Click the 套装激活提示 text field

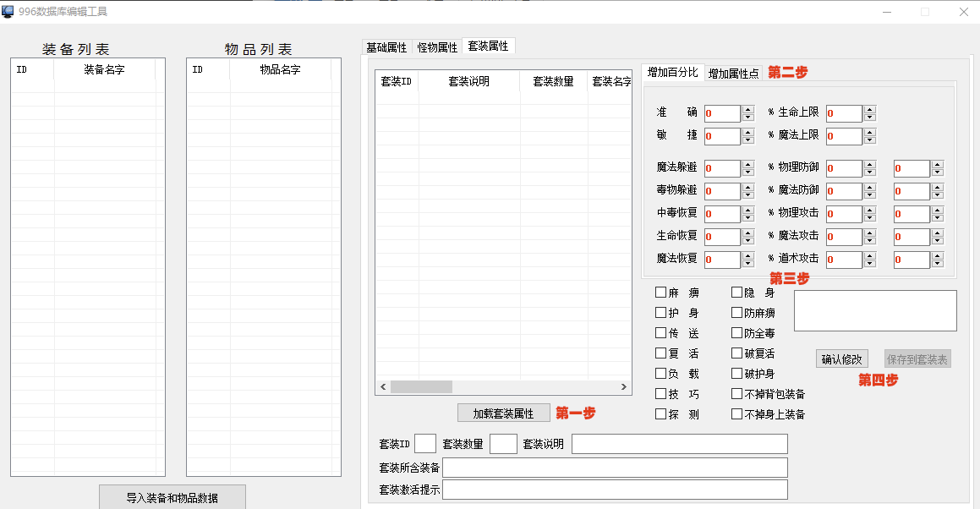tap(615, 490)
